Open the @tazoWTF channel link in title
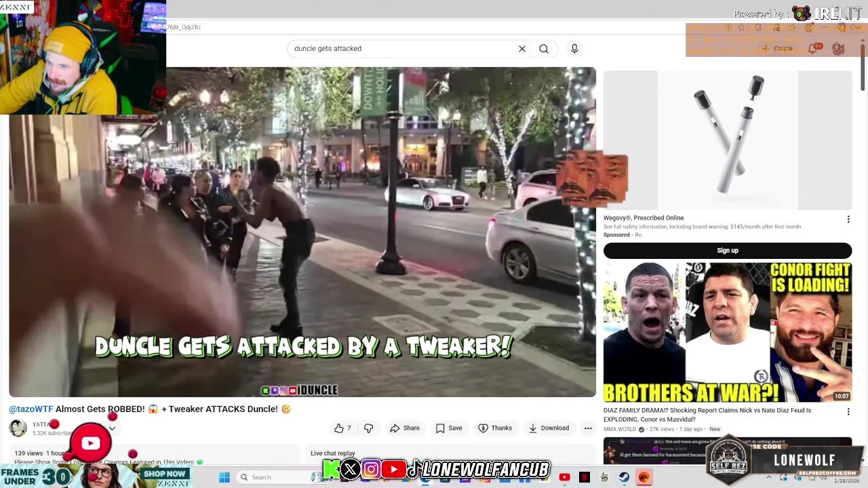 (31, 409)
